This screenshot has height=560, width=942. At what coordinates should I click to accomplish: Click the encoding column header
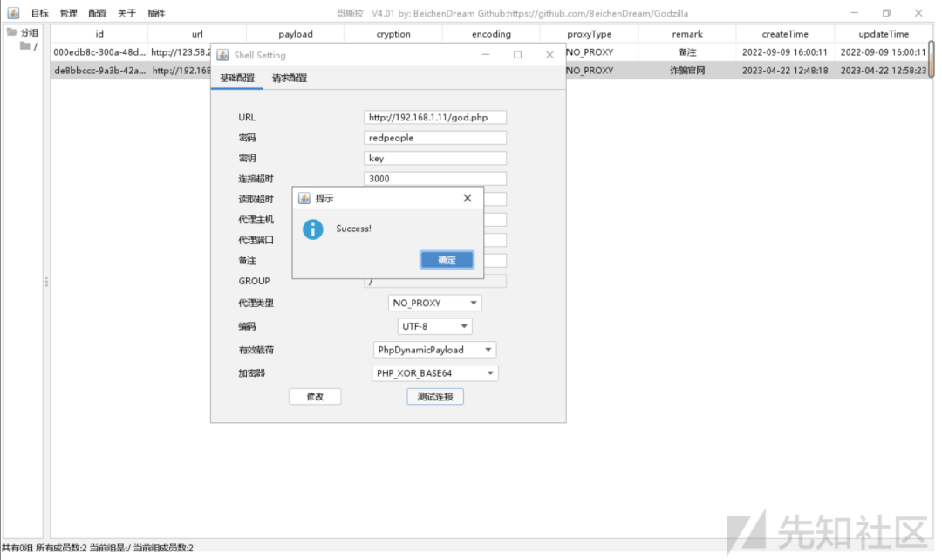tap(491, 34)
